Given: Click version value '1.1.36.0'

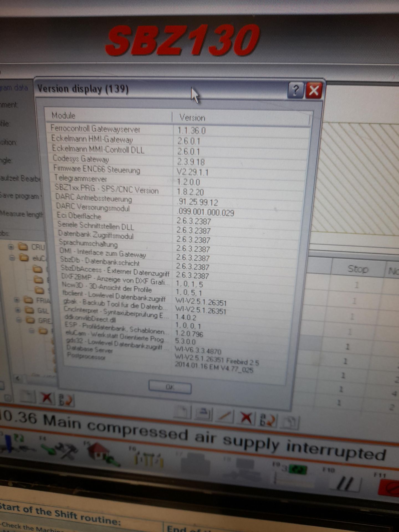Looking at the screenshot, I should [x=191, y=131].
